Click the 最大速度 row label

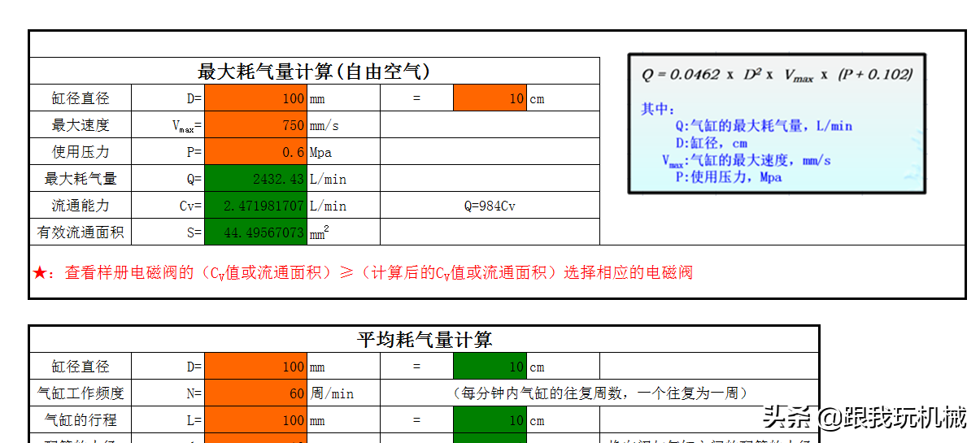(x=81, y=125)
